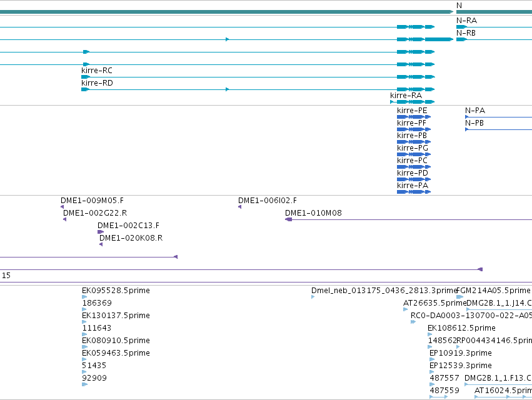Click the EK095528.5prime EST label
This screenshot has width=532, height=400.
click(x=116, y=291)
